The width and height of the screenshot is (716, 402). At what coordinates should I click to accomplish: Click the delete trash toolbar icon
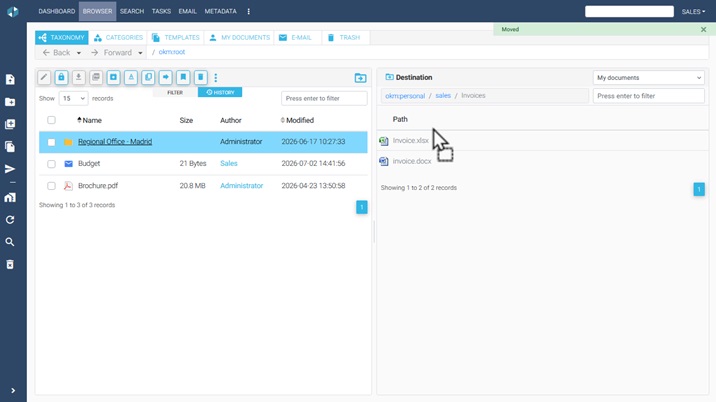tap(200, 77)
